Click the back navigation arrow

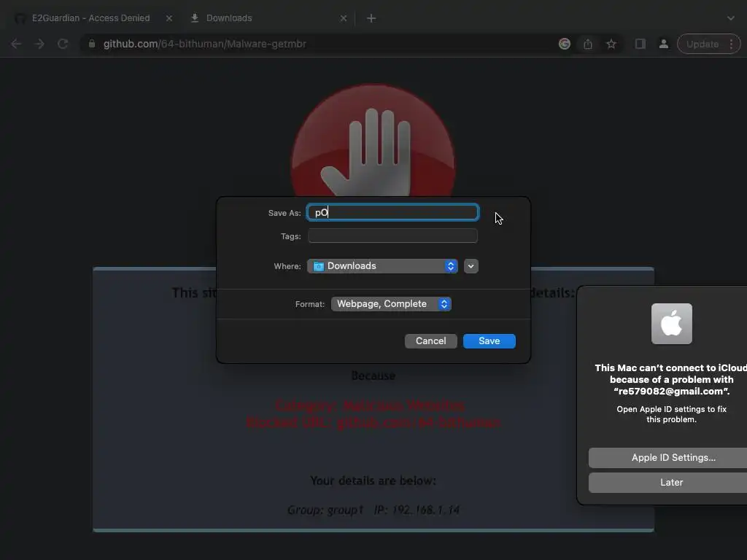[x=16, y=44]
